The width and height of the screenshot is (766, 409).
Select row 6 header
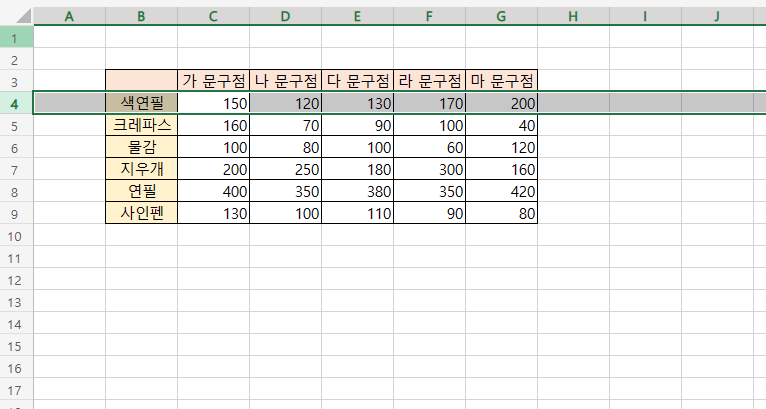point(16,148)
